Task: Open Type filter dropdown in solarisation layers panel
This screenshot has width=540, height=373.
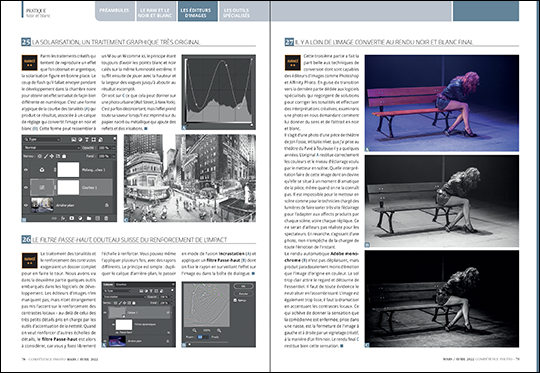Action: [x=42, y=139]
